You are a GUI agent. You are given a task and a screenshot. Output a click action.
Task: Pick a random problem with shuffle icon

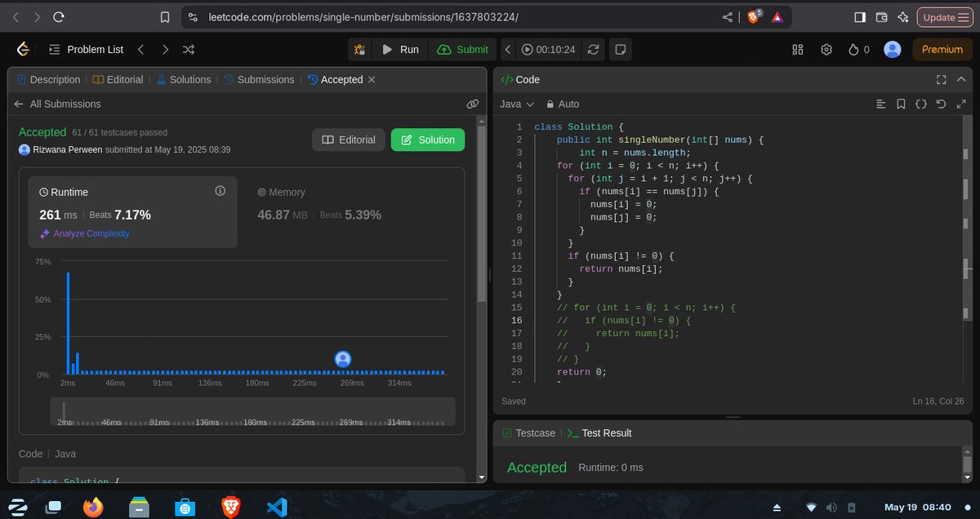tap(189, 50)
